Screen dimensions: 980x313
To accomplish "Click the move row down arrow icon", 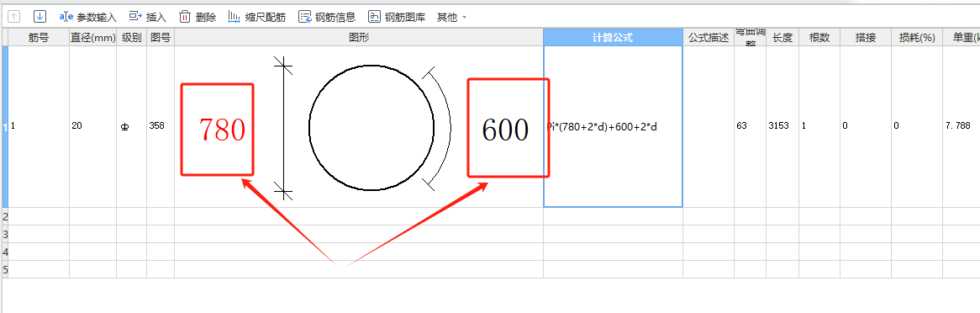I will coord(40,17).
